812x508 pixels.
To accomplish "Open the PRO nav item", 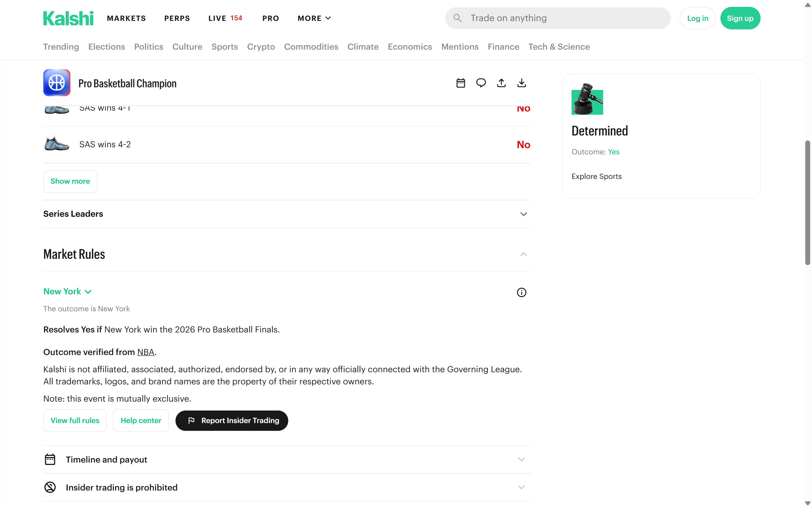I will 270,18.
